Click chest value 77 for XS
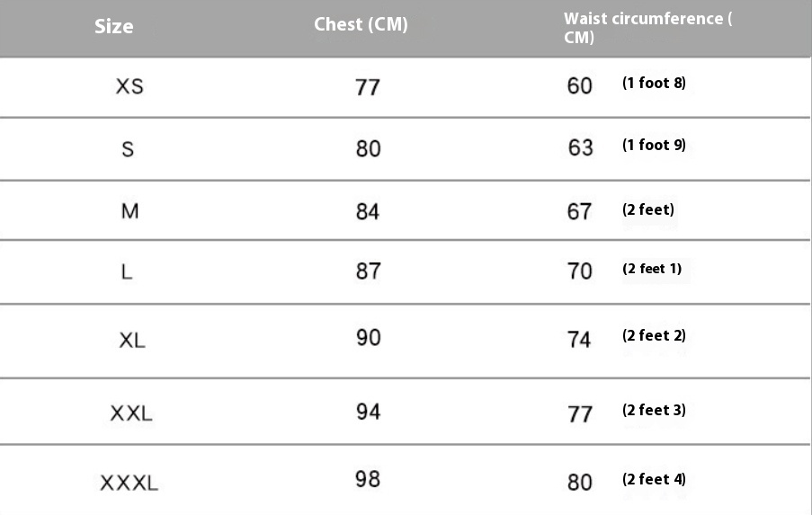Screen dimensions: 812x515 point(368,87)
